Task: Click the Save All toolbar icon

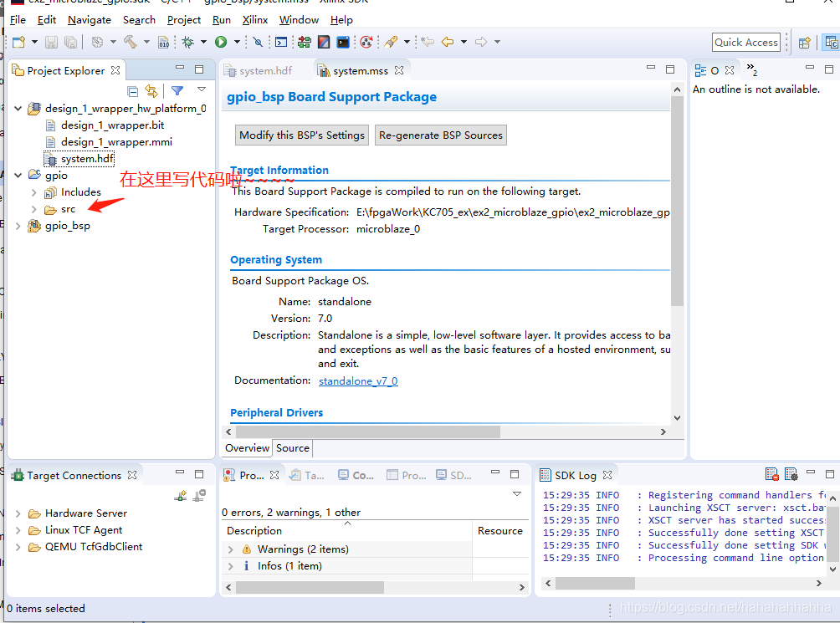Action: (x=71, y=43)
